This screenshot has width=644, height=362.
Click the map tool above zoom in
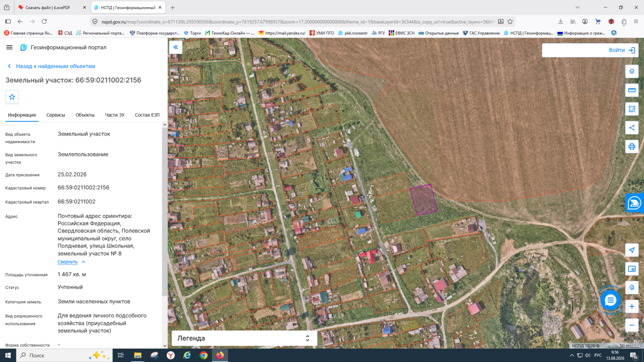point(632,287)
